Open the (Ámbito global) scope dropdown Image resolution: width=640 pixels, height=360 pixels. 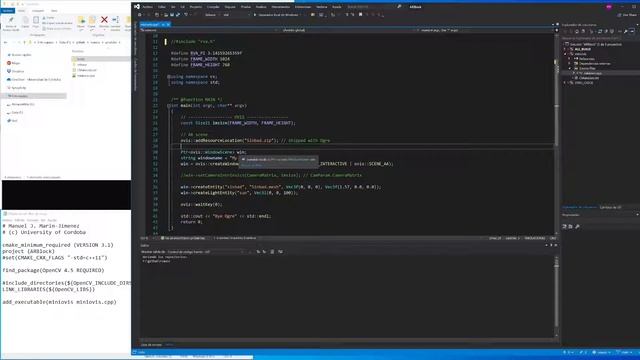(346, 30)
